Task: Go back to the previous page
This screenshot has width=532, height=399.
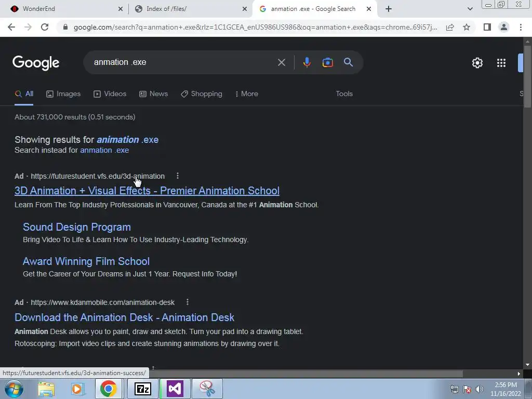Action: pos(11,27)
